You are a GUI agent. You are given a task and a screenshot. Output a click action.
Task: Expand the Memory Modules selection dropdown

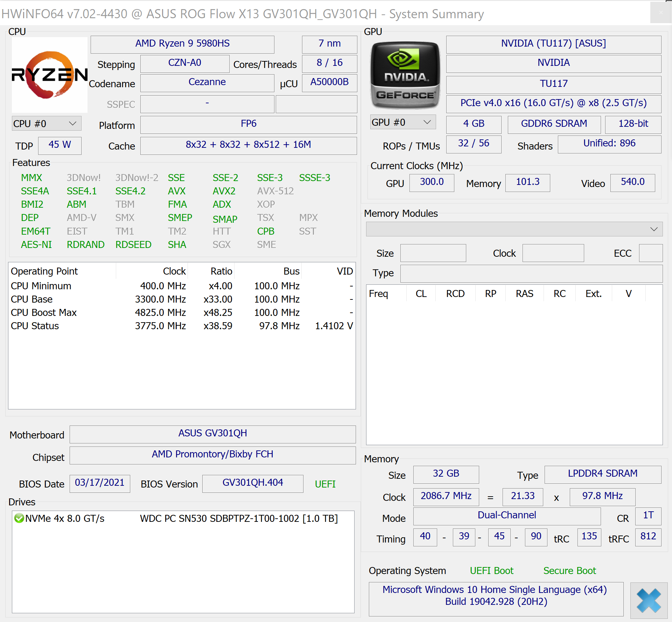pyautogui.click(x=514, y=229)
